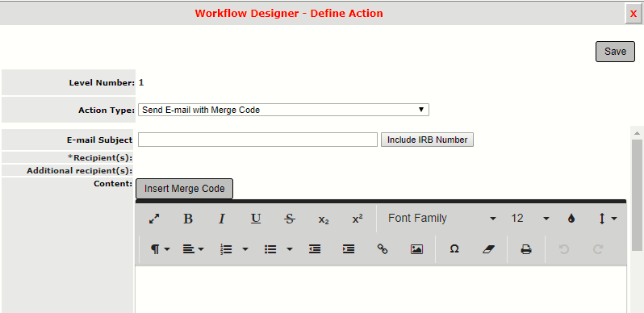Insert an unordered bullet list

click(x=270, y=249)
